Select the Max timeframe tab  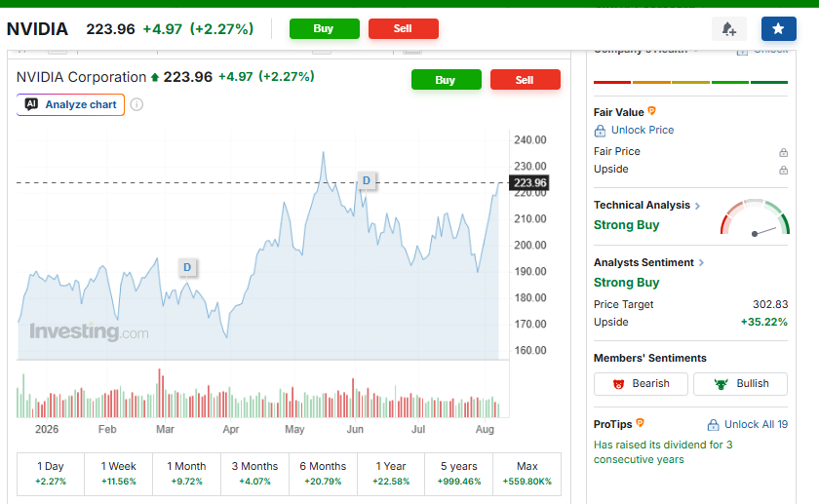point(527,474)
